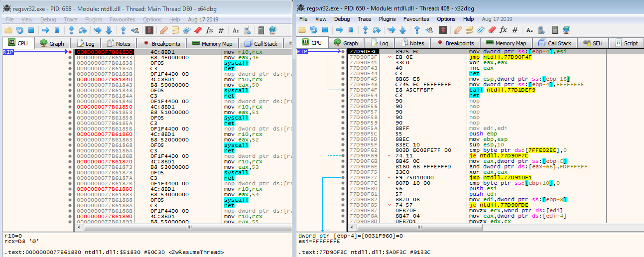Open Plugins menu in x32dbg
The height and width of the screenshot is (257, 644).
(387, 19)
